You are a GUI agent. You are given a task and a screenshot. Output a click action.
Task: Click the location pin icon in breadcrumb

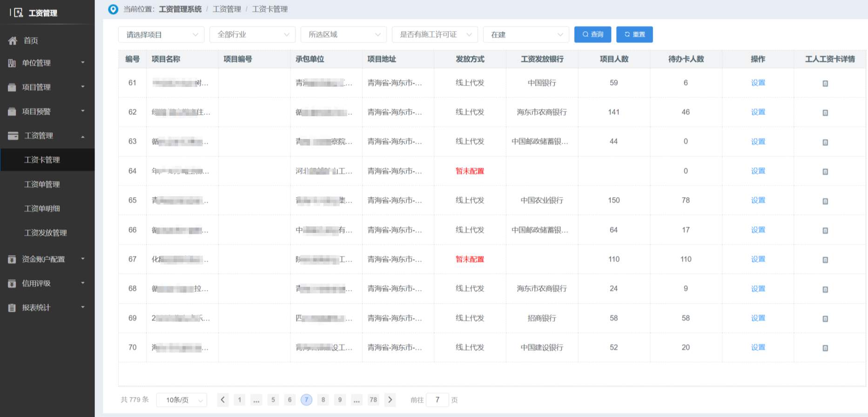click(113, 9)
